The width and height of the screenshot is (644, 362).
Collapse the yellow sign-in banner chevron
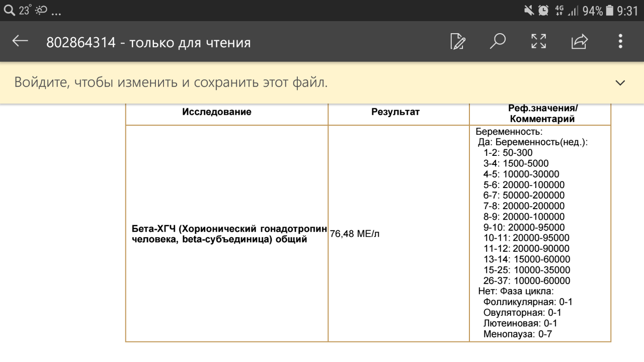coord(620,83)
